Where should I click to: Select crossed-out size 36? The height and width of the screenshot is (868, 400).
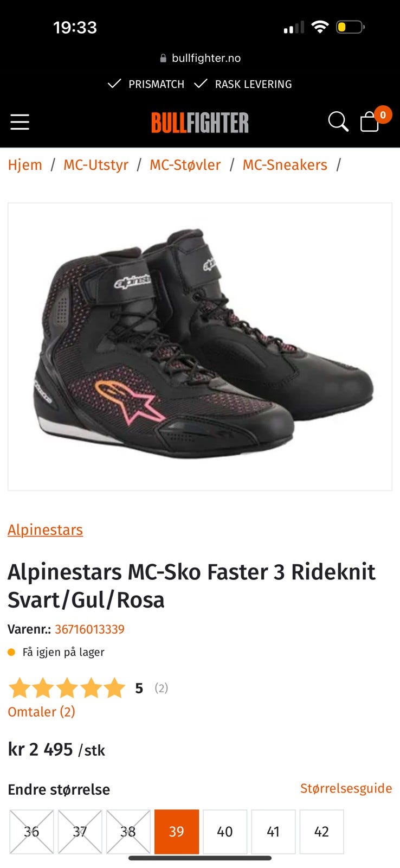pos(31,832)
